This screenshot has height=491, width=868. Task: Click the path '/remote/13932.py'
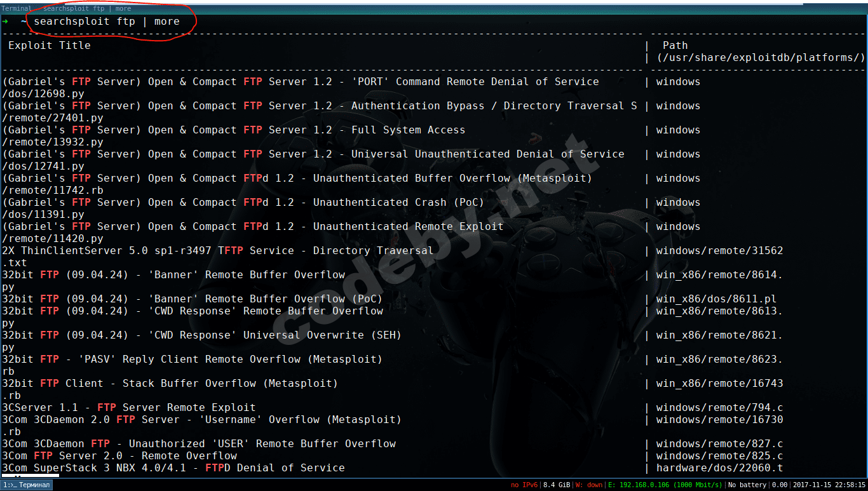click(53, 142)
